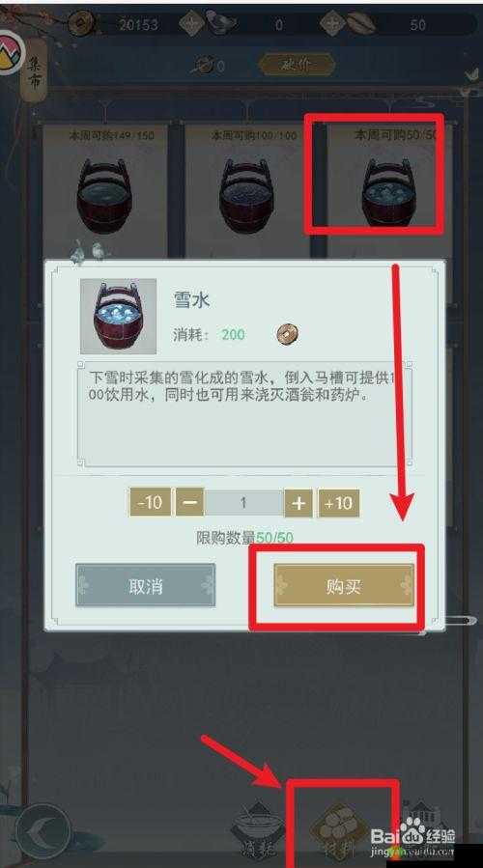Increase quantity by ten with +10
Viewport: 483px width, 868px height.
[x=338, y=503]
